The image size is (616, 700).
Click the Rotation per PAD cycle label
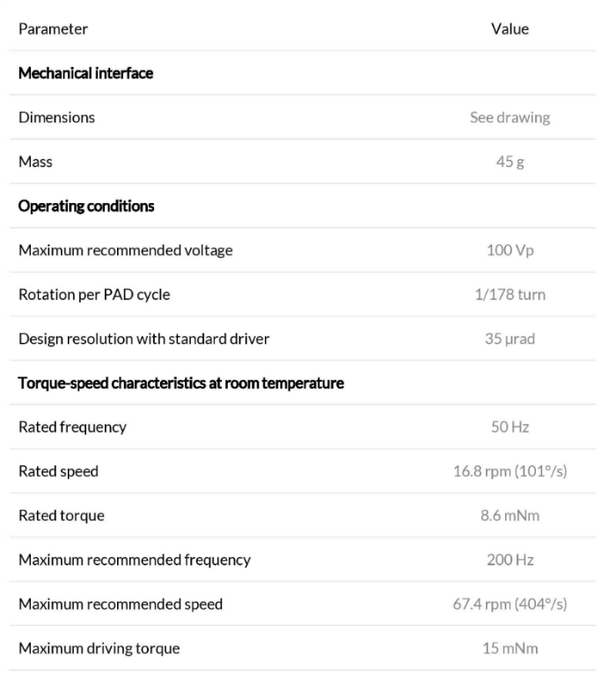coord(94,295)
